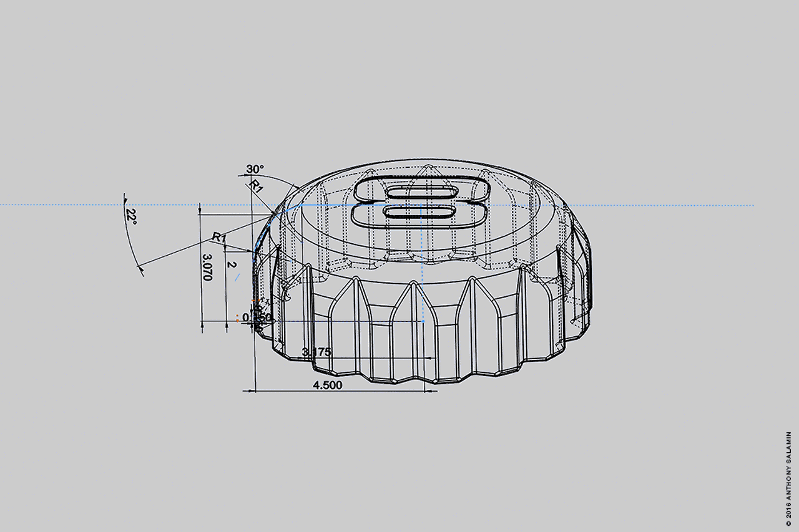Select the 3.070 vertical dimension text
799x532 pixels.
(x=207, y=267)
